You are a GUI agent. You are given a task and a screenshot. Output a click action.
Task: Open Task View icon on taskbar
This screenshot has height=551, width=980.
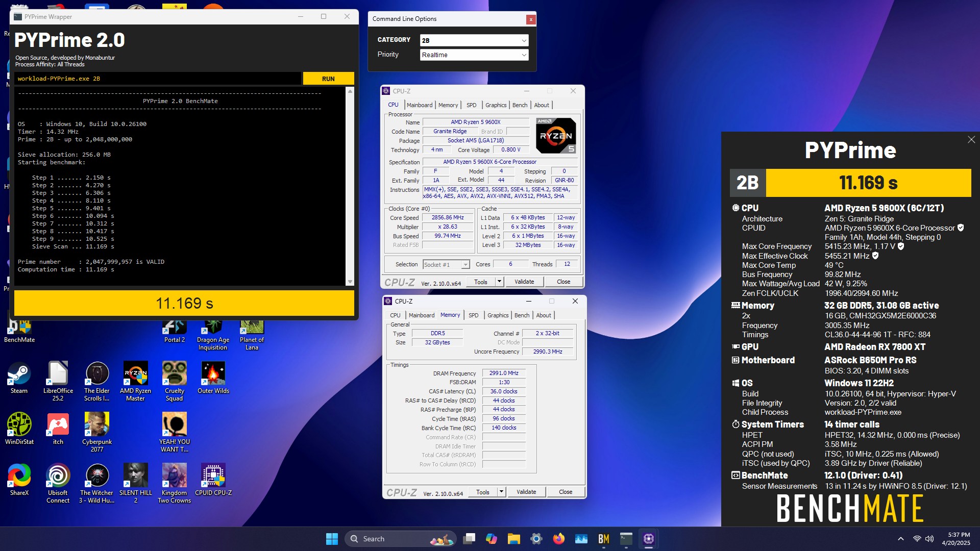(x=469, y=539)
